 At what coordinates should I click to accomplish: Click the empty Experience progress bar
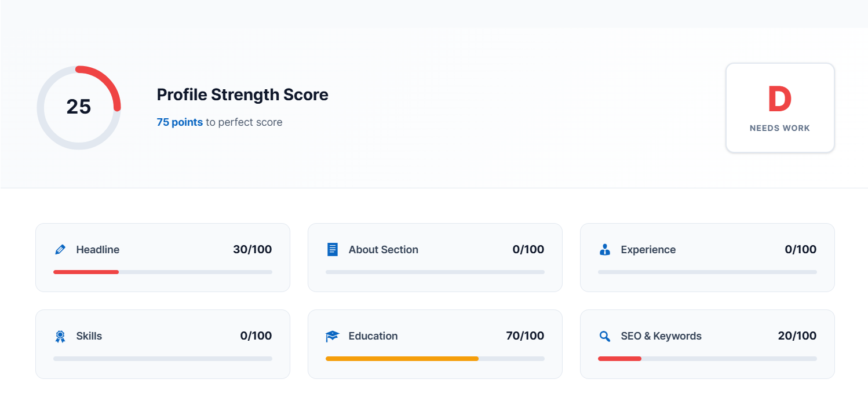pos(707,272)
